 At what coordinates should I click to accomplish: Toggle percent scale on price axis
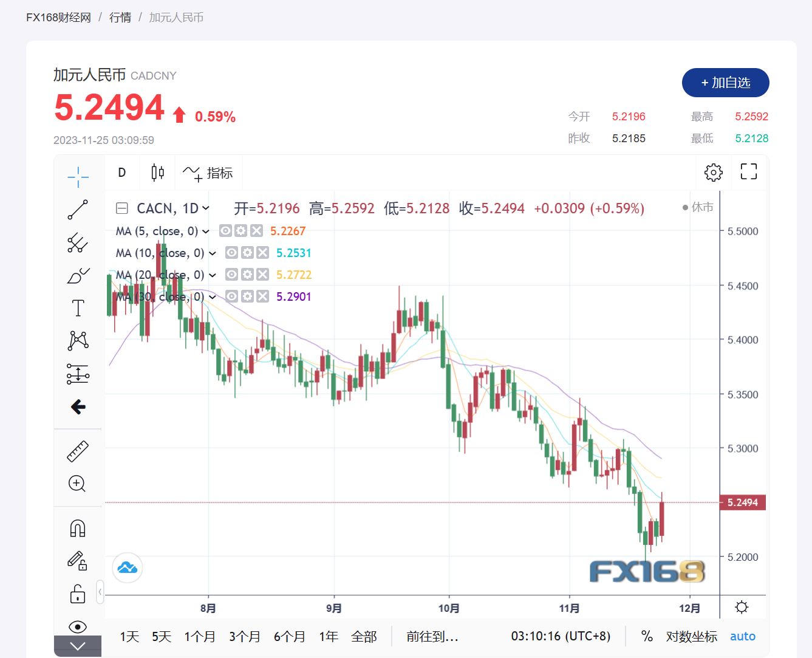[x=647, y=636]
